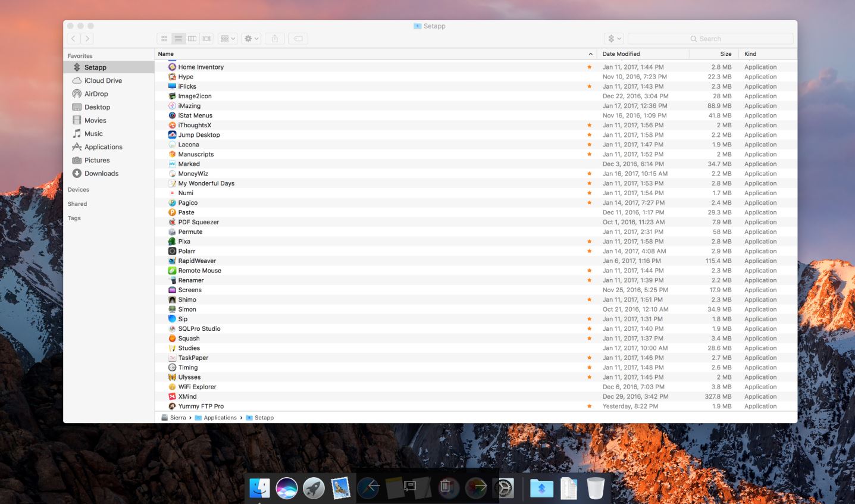Click the Tags sidebar section header
Image resolution: width=855 pixels, height=504 pixels.
[x=74, y=218]
